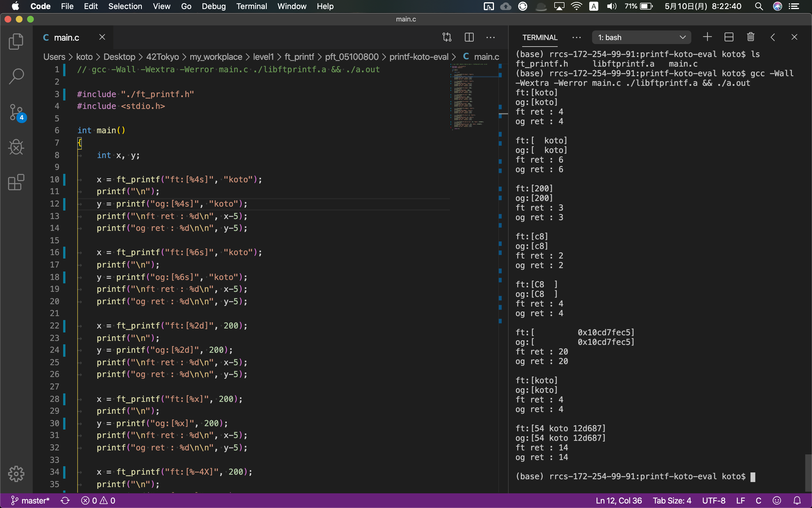Image resolution: width=812 pixels, height=508 pixels.
Task: Open the Go menu
Action: click(186, 6)
